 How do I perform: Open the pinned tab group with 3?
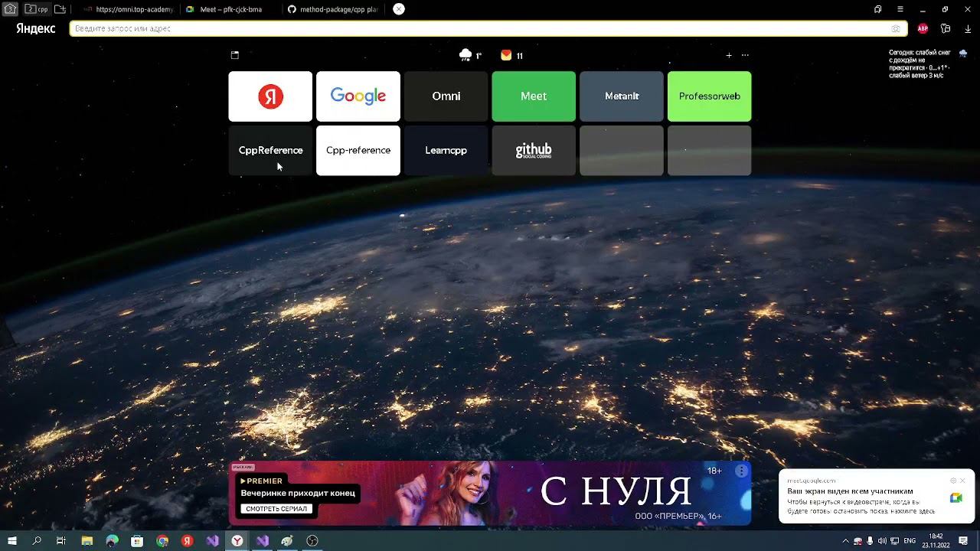pyautogui.click(x=10, y=9)
